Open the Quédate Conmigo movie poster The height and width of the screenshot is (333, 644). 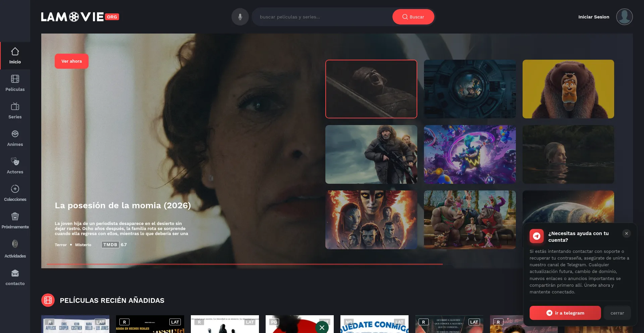click(374, 324)
